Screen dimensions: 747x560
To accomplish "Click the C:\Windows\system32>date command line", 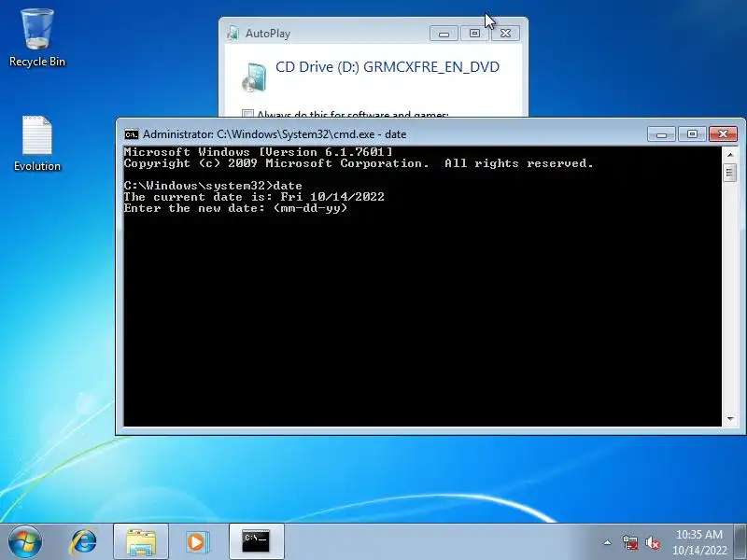I will (213, 186).
